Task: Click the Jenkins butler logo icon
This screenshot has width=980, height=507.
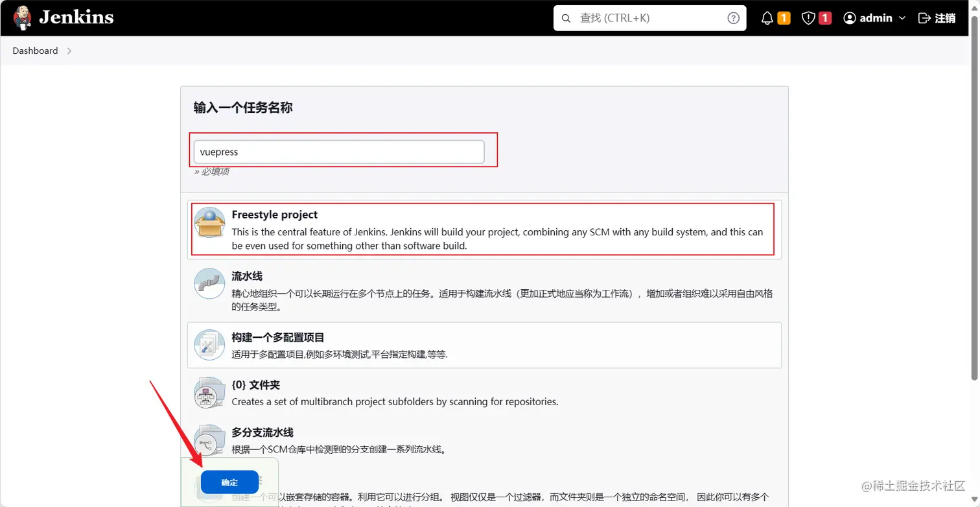Action: (23, 18)
